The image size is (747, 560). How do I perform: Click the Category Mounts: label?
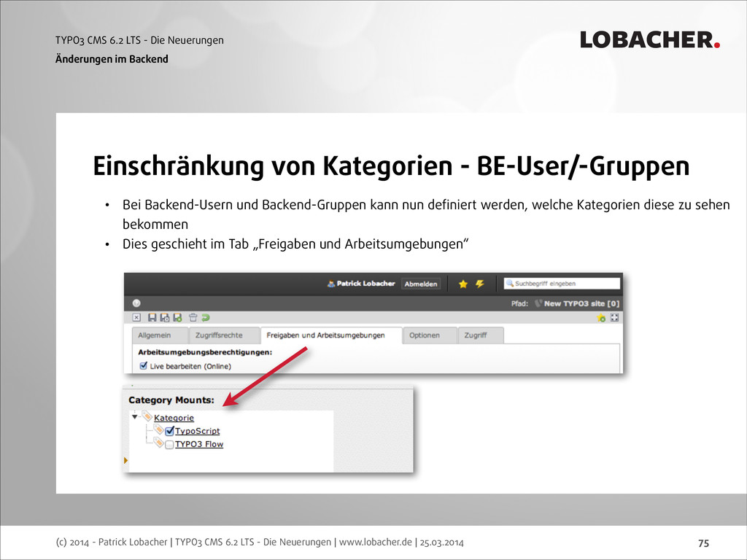(171, 400)
